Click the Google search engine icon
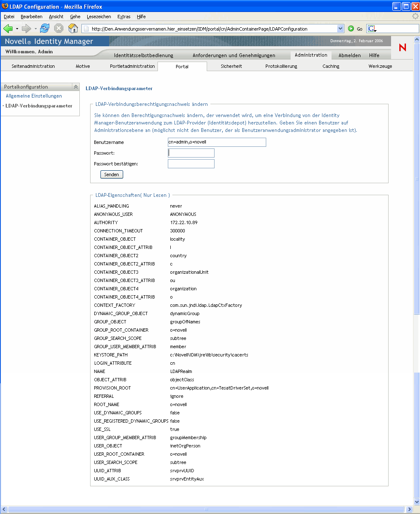The image size is (420, 514). point(372,29)
